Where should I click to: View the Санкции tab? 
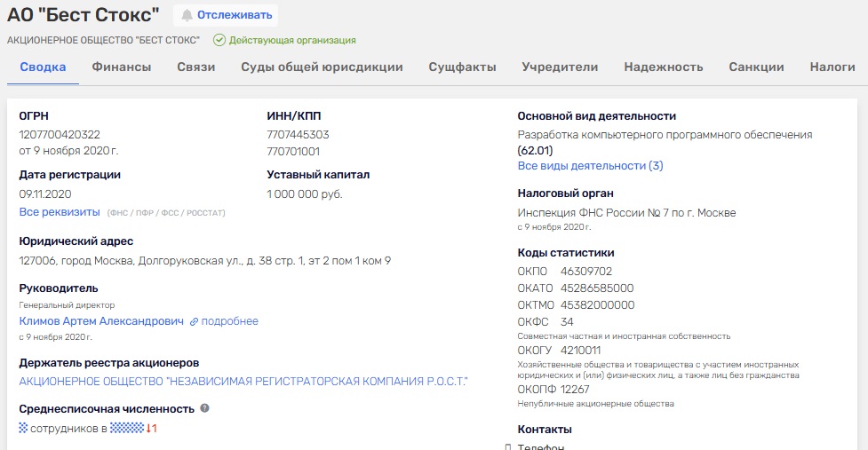pyautogui.click(x=756, y=67)
